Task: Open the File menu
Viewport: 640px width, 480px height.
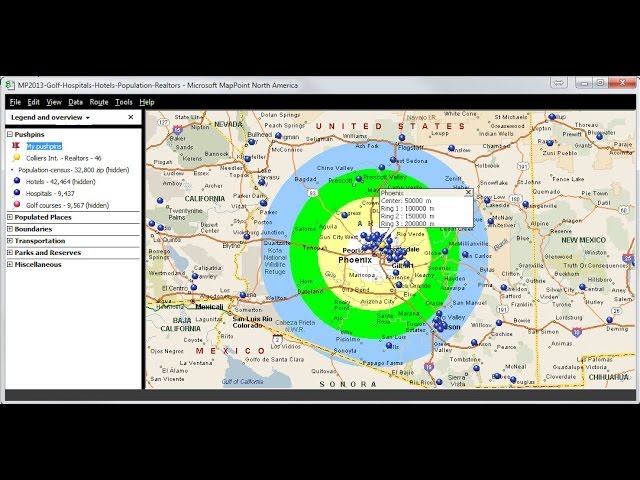Action: coord(15,102)
